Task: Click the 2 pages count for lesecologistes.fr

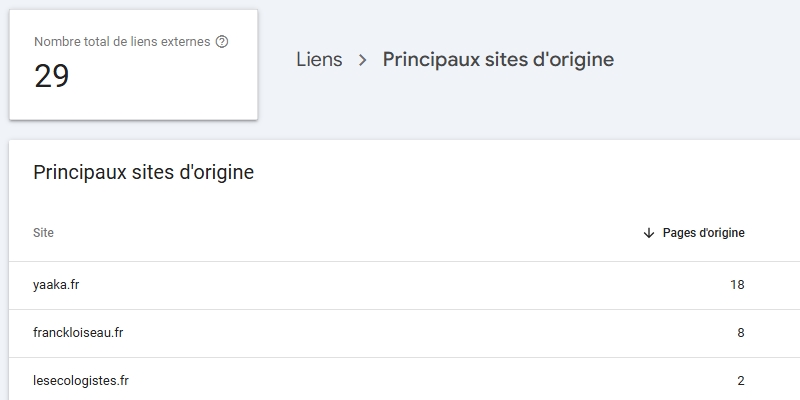Action: click(x=740, y=381)
